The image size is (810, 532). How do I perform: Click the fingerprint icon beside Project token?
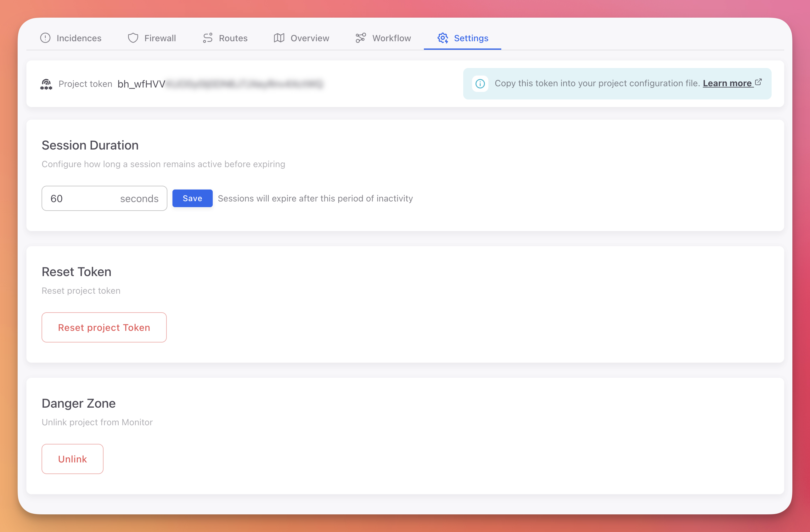click(x=46, y=84)
